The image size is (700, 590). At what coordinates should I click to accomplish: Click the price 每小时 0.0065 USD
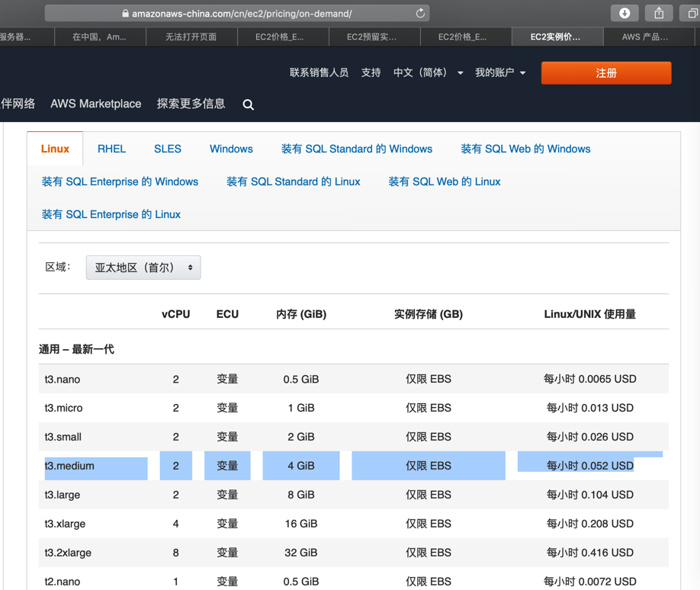[589, 379]
